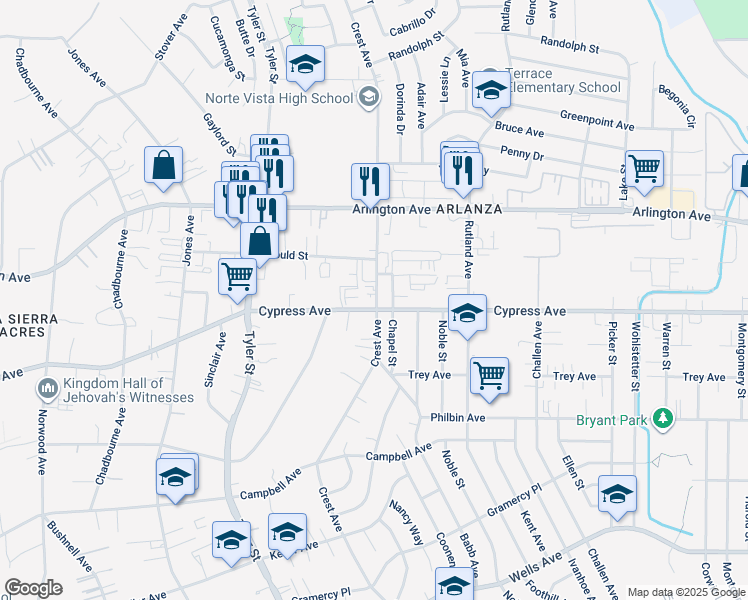Screen dimensions: 748x600
Task: Open the Norte Vista High School marker
Action: 369,98
